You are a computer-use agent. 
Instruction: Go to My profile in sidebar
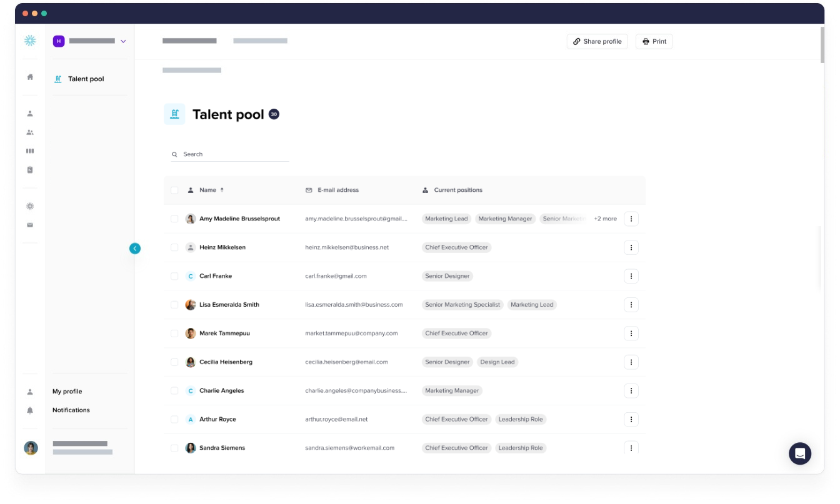coord(67,392)
